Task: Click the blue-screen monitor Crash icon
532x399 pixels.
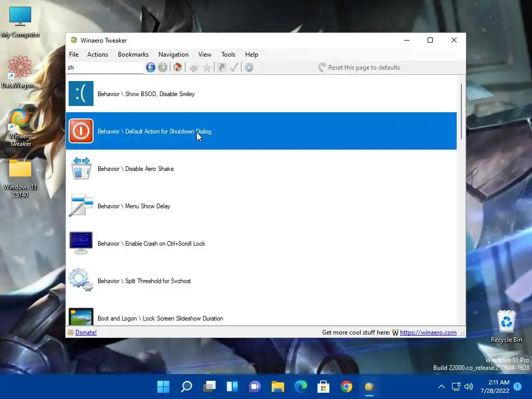Action: (81, 243)
